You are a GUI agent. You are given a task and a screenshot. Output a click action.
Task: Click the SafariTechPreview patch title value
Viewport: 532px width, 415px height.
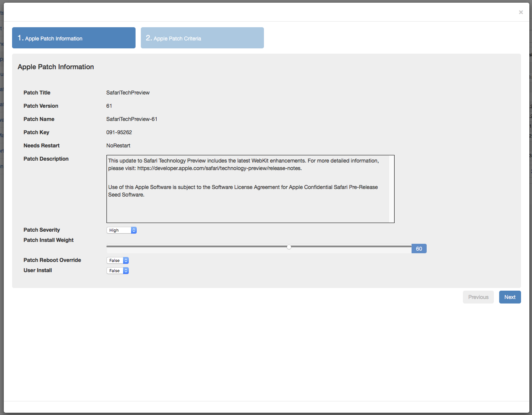pos(128,93)
